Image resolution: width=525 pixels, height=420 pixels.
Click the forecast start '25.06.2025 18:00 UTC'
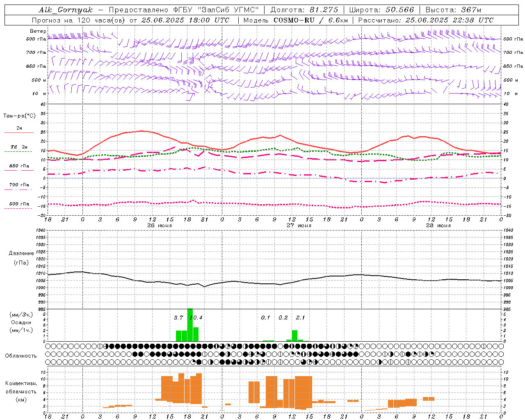(x=185, y=20)
